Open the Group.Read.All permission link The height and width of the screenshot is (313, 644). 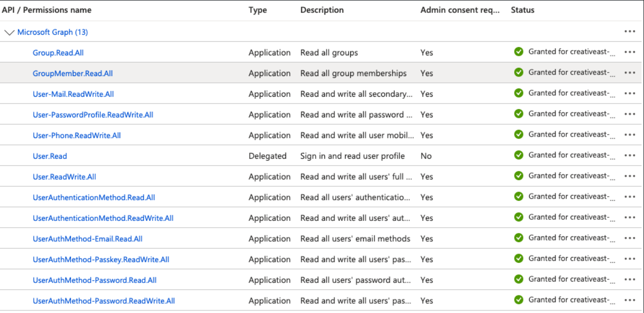pyautogui.click(x=58, y=53)
